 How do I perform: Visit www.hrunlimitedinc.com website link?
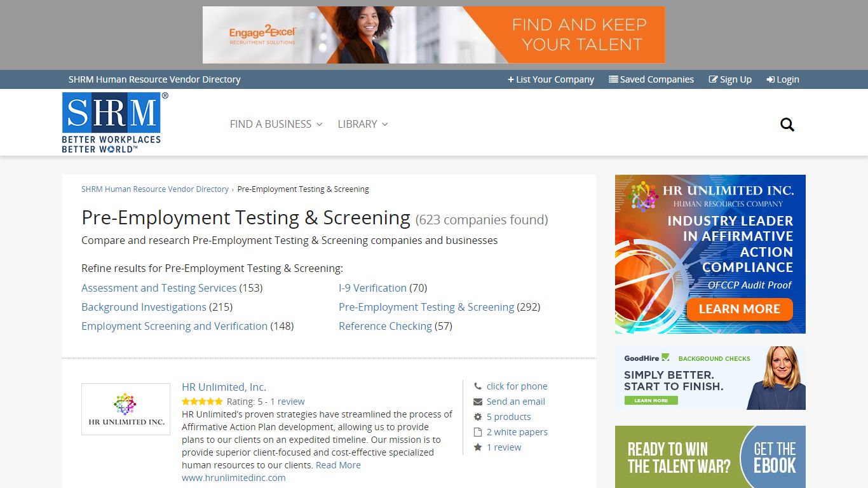click(233, 478)
